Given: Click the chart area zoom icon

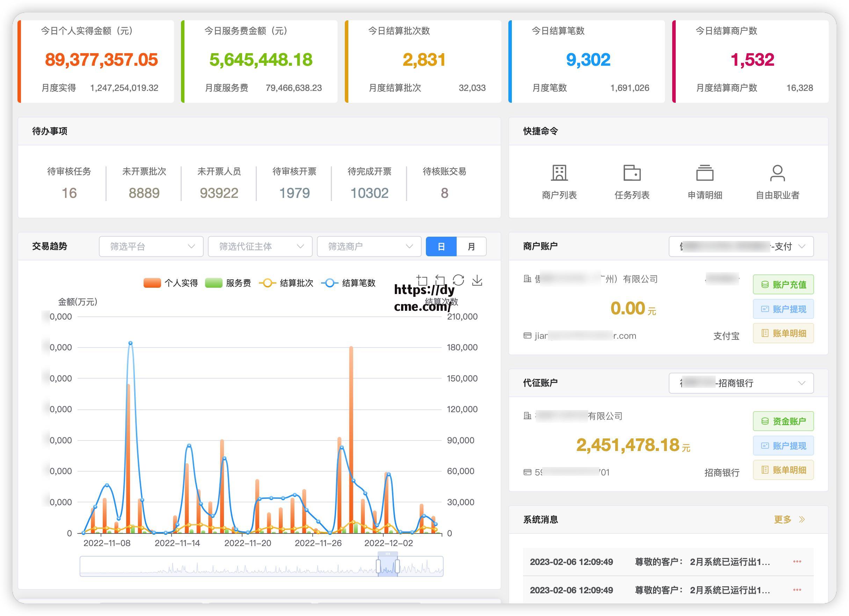Looking at the screenshot, I should 422,280.
